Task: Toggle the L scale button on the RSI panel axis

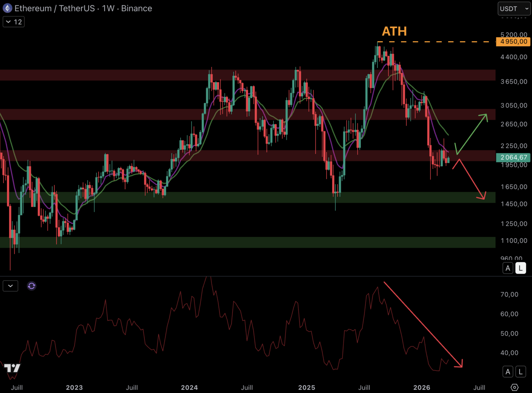Action: tap(520, 372)
